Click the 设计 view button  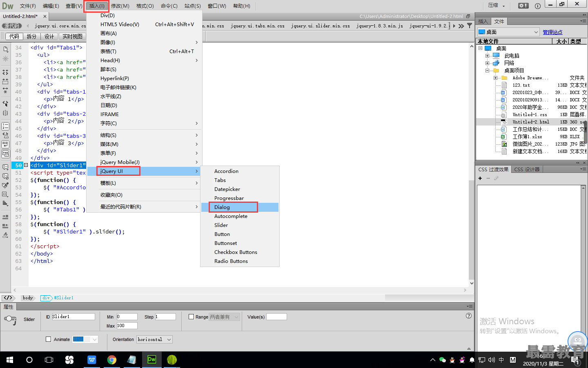[x=49, y=36]
